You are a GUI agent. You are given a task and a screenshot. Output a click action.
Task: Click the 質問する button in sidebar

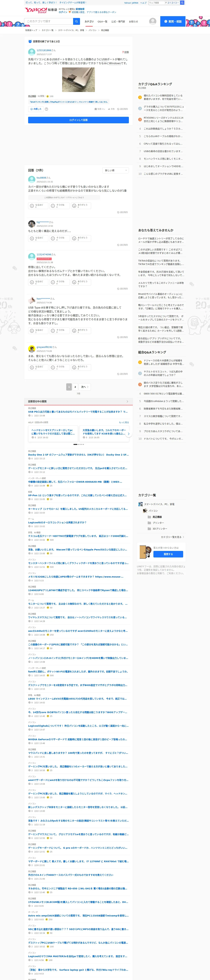[168, 554]
